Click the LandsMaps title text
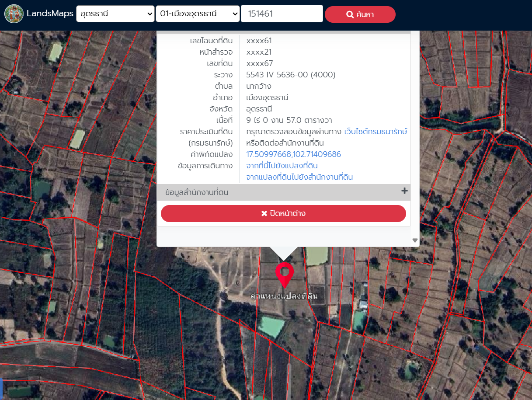The image size is (532, 400). 50,14
